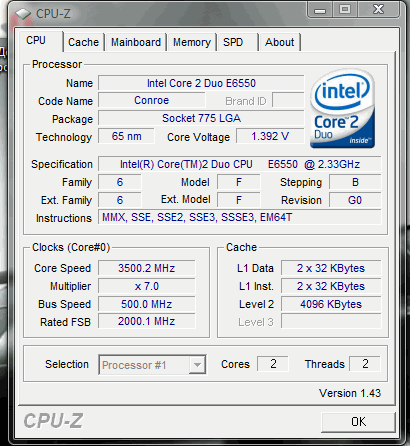This screenshot has width=410, height=446.
Task: Open the SPD tab
Action: tap(237, 42)
